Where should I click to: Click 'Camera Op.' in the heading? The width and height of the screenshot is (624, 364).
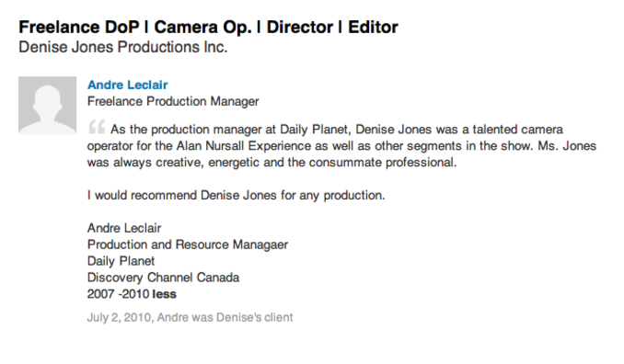[x=203, y=27]
